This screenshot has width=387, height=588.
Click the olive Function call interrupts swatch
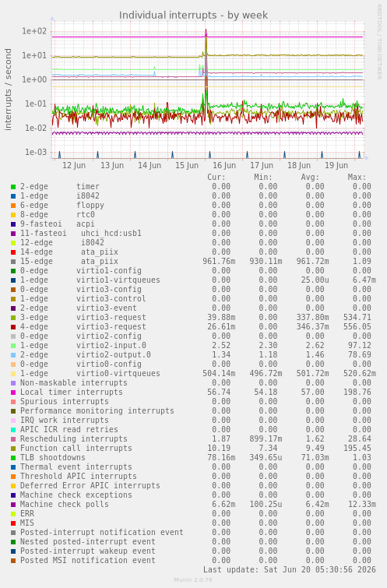pyautogui.click(x=13, y=449)
